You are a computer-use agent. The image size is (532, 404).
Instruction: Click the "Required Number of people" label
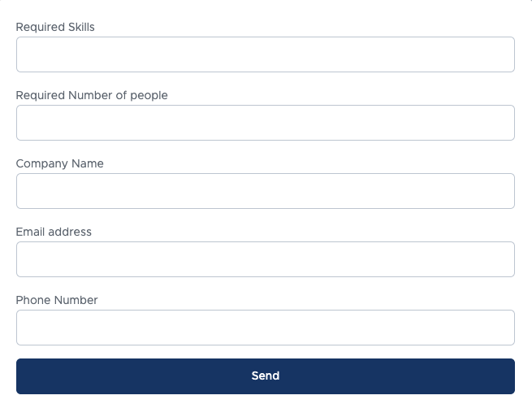92,95
